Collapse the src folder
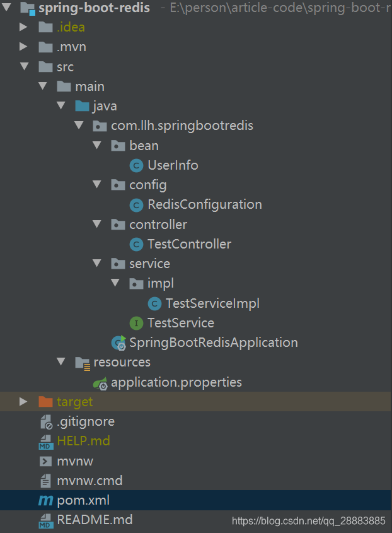 [23, 66]
